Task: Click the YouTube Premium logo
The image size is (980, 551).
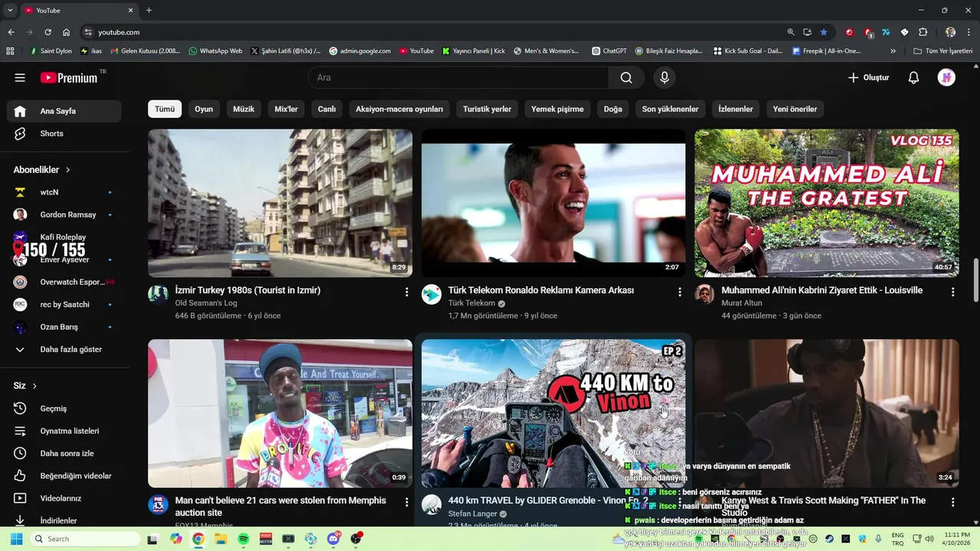Action: pyautogui.click(x=69, y=77)
